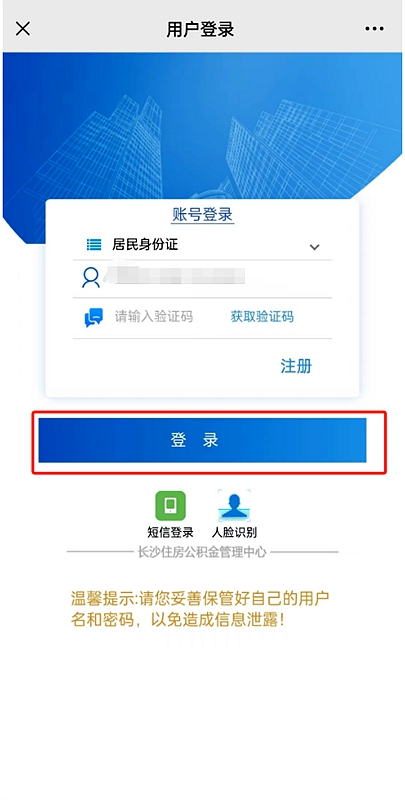Click the 注册 register link
The image size is (405, 800).
pos(296,366)
